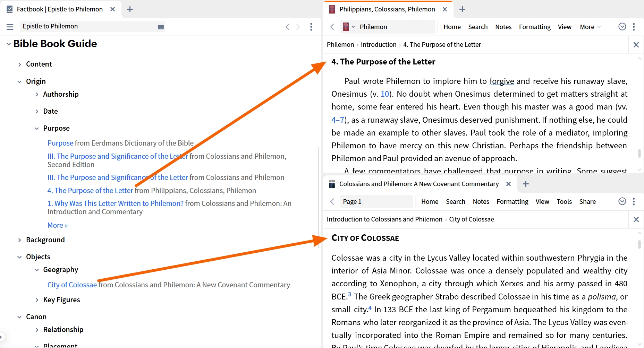Open Notes menu in Philemon commentary panel
The image size is (644, 348).
tap(503, 27)
